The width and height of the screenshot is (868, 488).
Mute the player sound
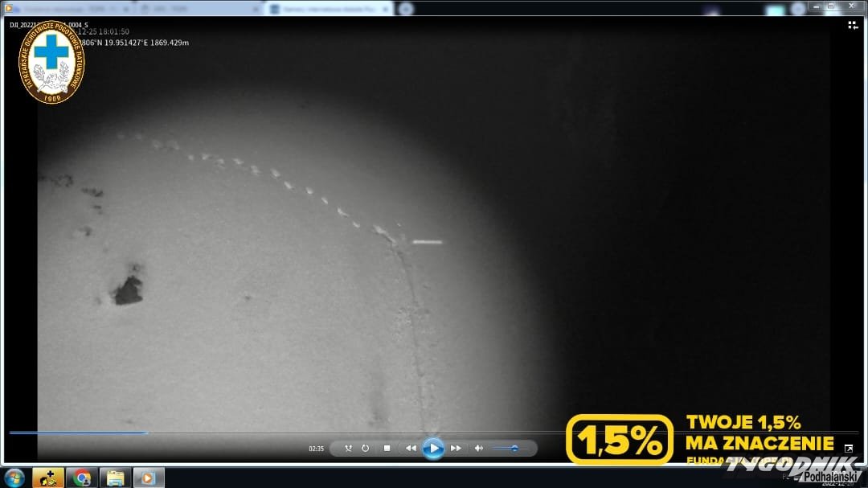(x=479, y=448)
